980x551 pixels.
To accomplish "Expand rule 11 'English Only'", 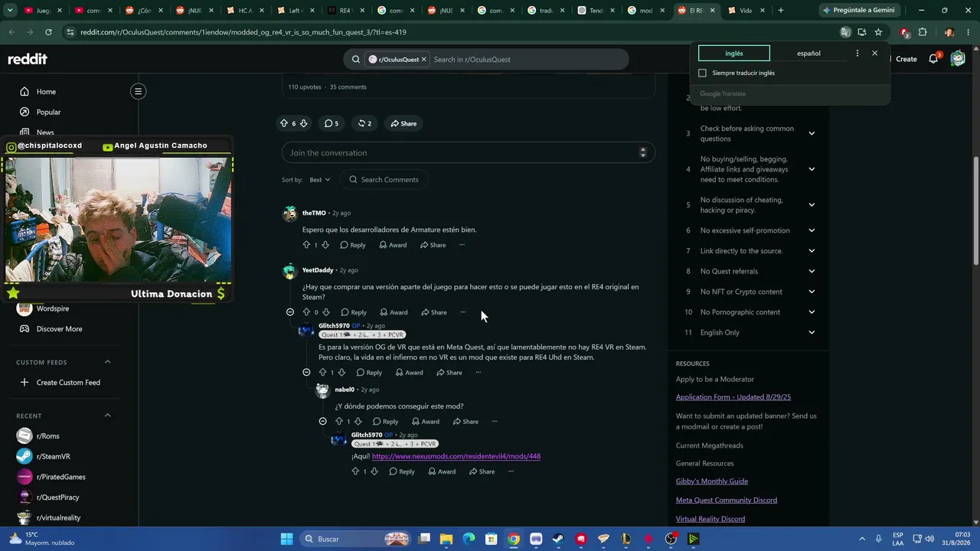I will pos(812,332).
